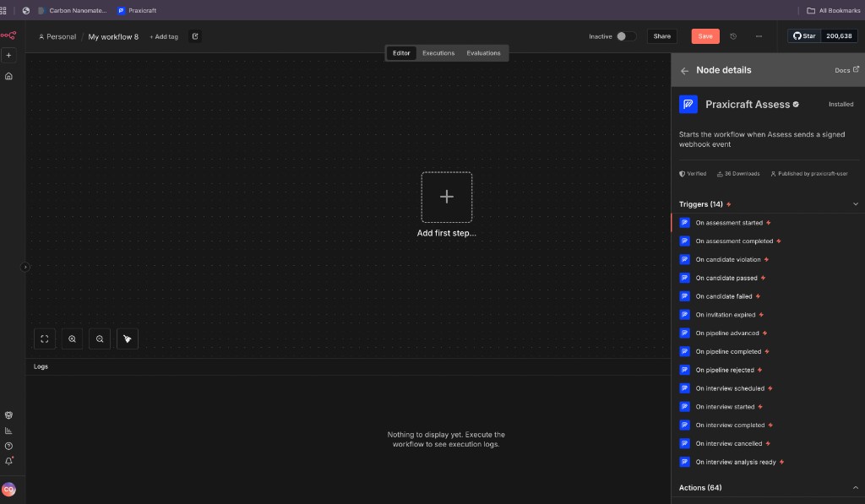865x504 pixels.
Task: Select On candidate violation trigger
Action: 768,259
